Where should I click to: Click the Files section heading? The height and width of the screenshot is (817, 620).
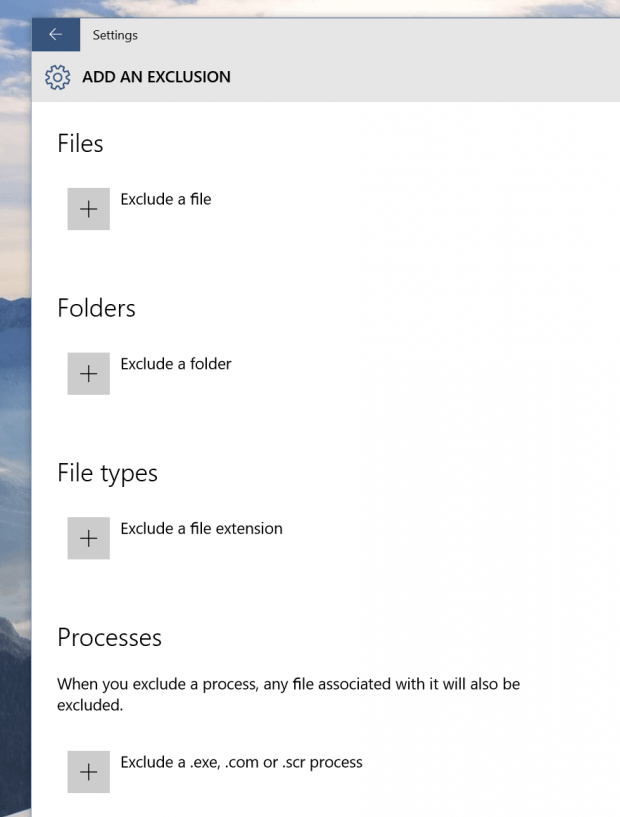(x=80, y=144)
